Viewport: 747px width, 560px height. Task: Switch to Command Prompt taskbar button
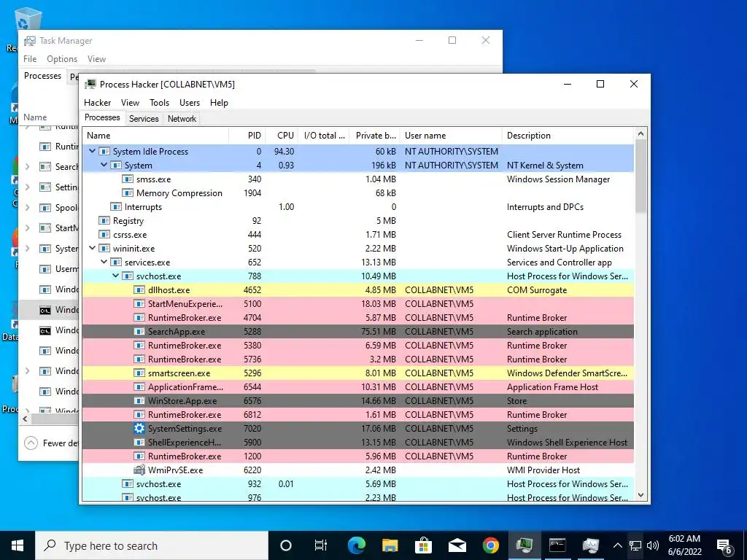click(x=557, y=545)
